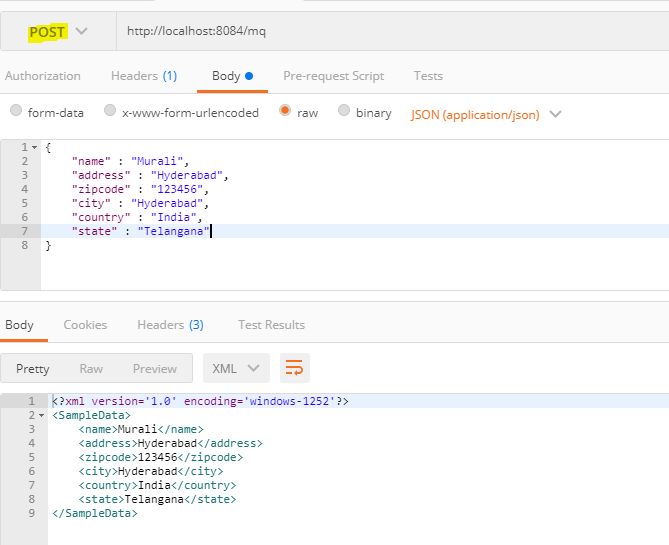Screen dimensions: 669x545
Task: Open the XML response format dropdown
Action: 236,368
